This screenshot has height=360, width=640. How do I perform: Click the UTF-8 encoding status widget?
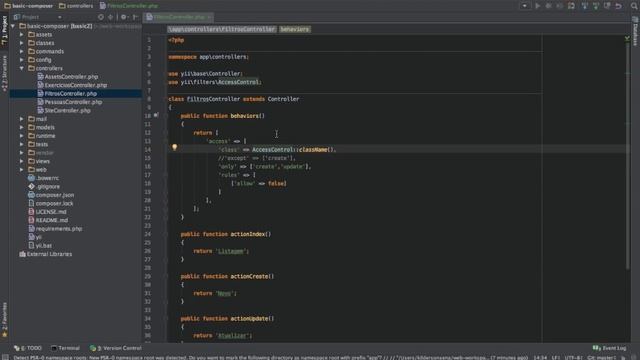coord(573,358)
